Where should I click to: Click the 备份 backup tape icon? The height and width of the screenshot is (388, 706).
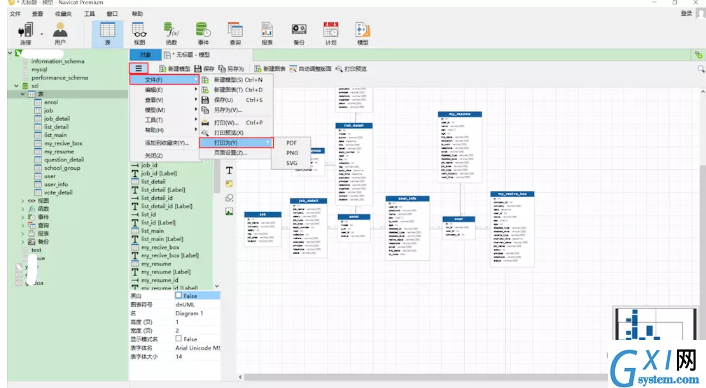[x=299, y=34]
